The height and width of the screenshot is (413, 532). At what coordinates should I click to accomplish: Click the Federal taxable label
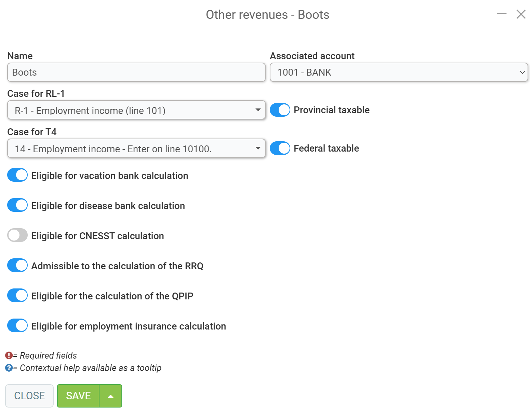pos(326,148)
